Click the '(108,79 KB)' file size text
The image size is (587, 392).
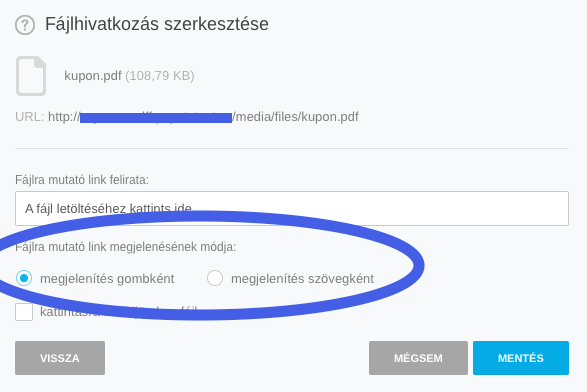coord(160,76)
